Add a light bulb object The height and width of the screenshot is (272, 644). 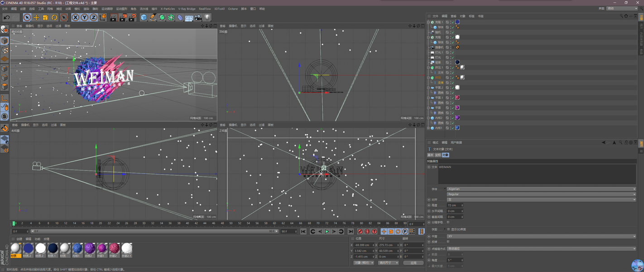click(207, 17)
